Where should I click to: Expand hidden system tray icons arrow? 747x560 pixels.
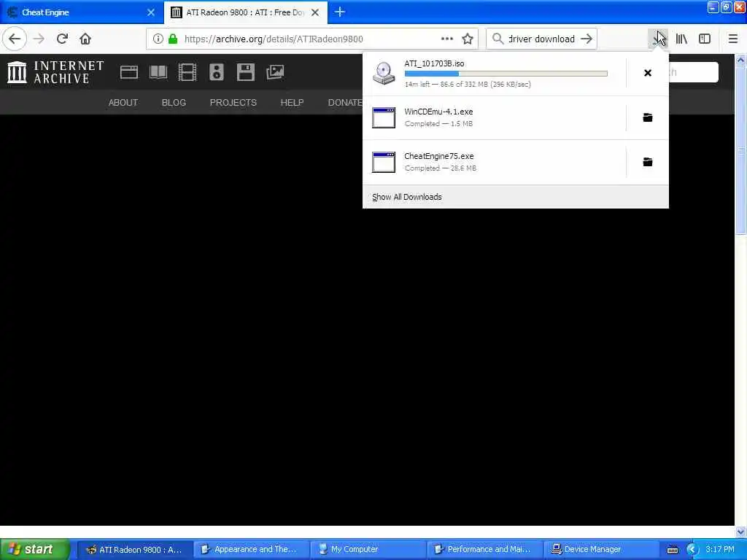coord(692,550)
